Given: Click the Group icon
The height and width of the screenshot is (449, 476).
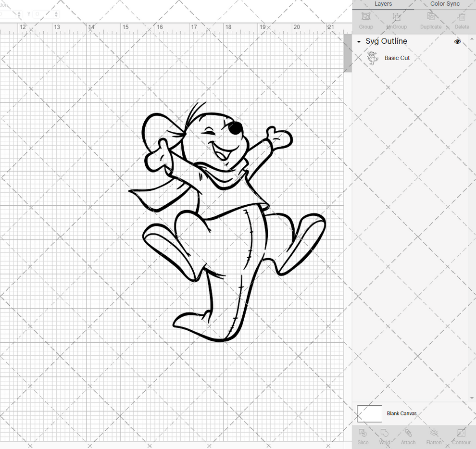Looking at the screenshot, I should click(365, 20).
